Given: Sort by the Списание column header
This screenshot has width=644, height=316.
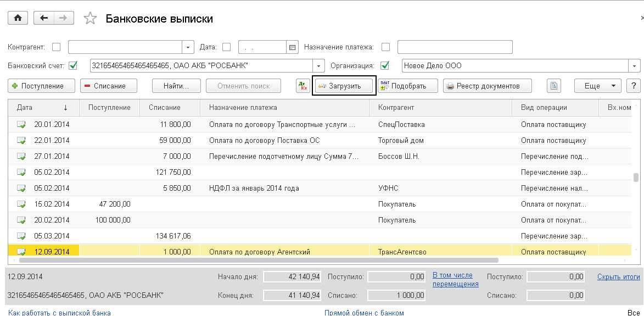Looking at the screenshot, I should [165, 108].
